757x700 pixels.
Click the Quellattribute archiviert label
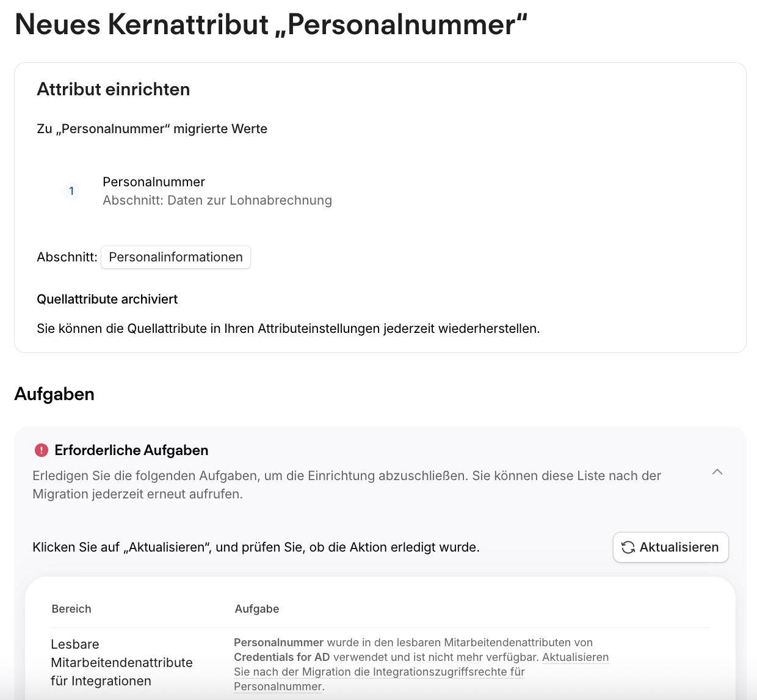107,299
